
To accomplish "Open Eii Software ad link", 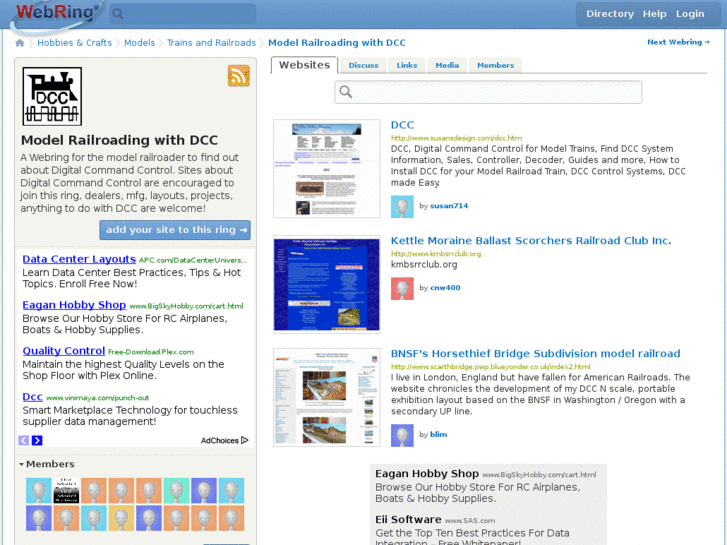I will coord(408,519).
